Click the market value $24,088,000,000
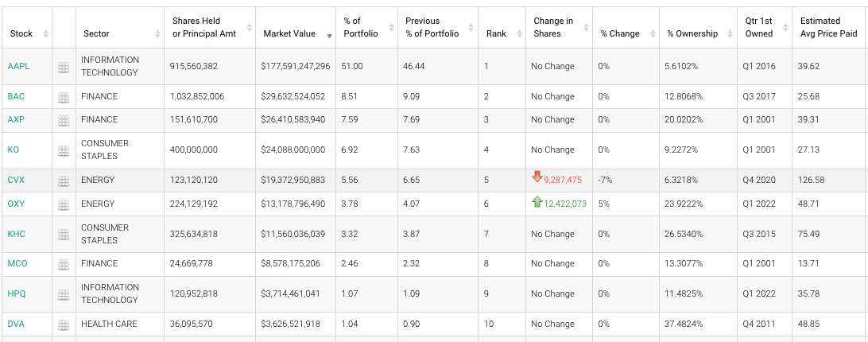The height and width of the screenshot is (342, 868). click(x=293, y=150)
